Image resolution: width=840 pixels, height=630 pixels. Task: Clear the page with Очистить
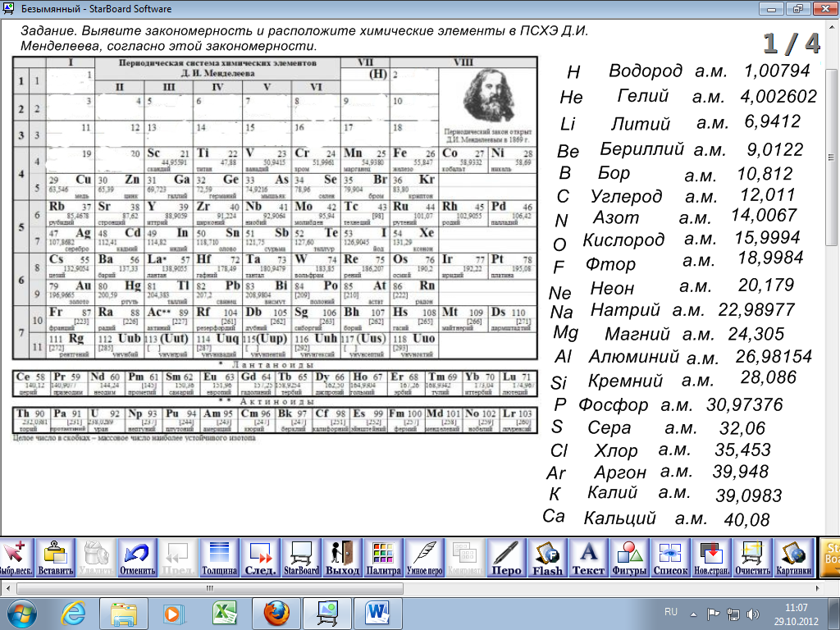point(752,558)
